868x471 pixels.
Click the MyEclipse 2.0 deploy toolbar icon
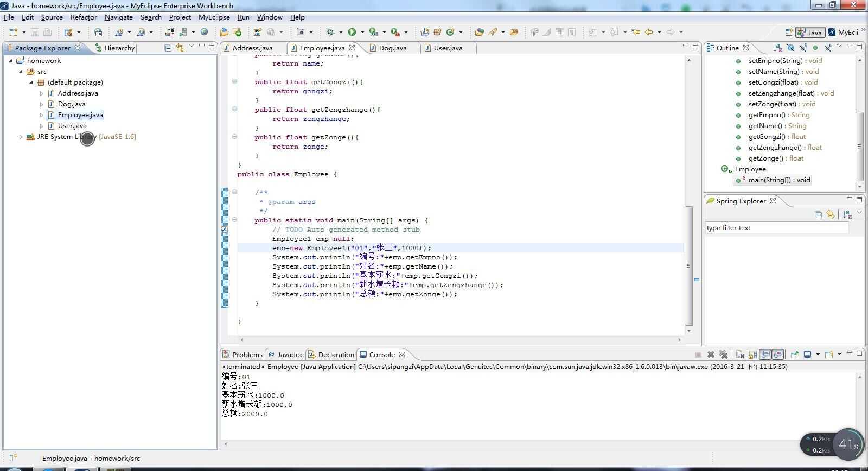point(98,32)
